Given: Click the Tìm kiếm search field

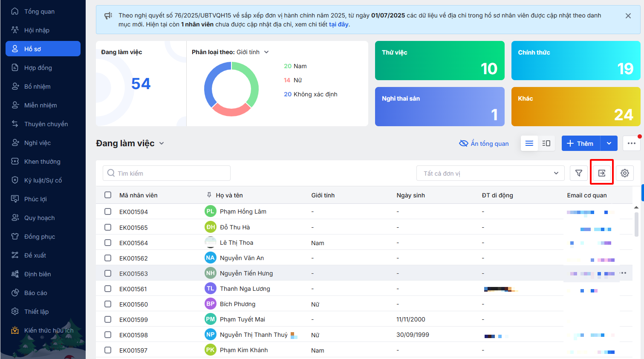Looking at the screenshot, I should click(167, 173).
